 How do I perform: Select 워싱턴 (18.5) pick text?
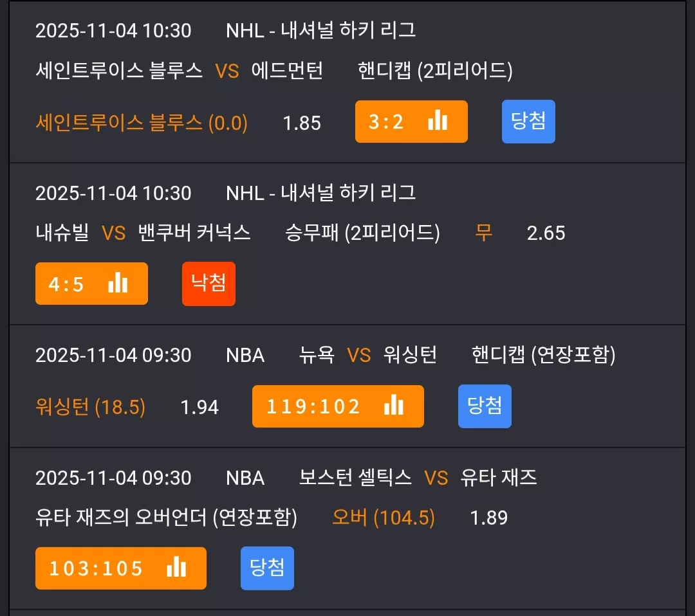[91, 407]
